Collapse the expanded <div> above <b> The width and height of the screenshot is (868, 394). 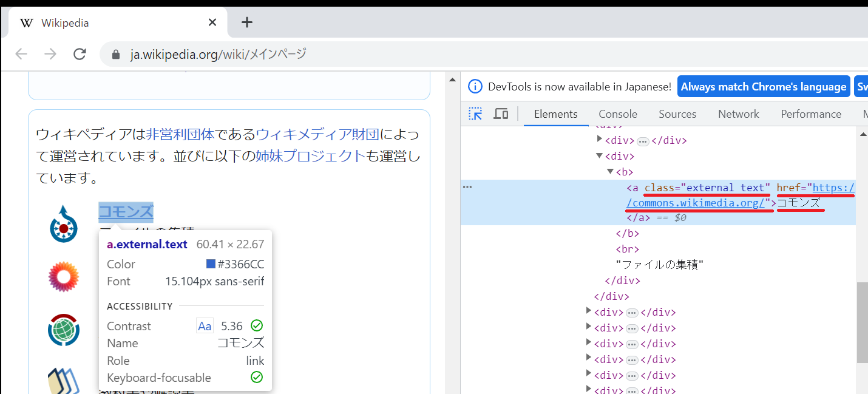600,156
